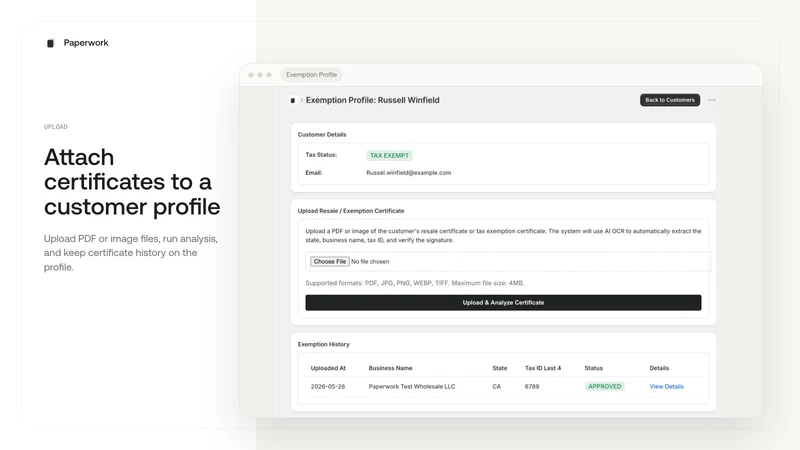800x450 pixels.
Task: Click the Paperwork logo icon
Action: click(x=50, y=43)
